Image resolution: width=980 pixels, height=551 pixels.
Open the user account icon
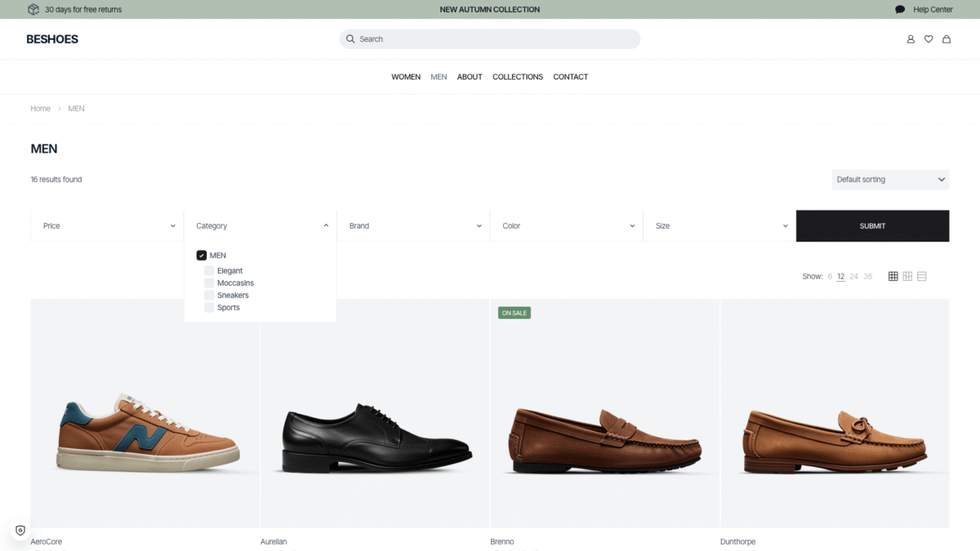click(x=911, y=39)
